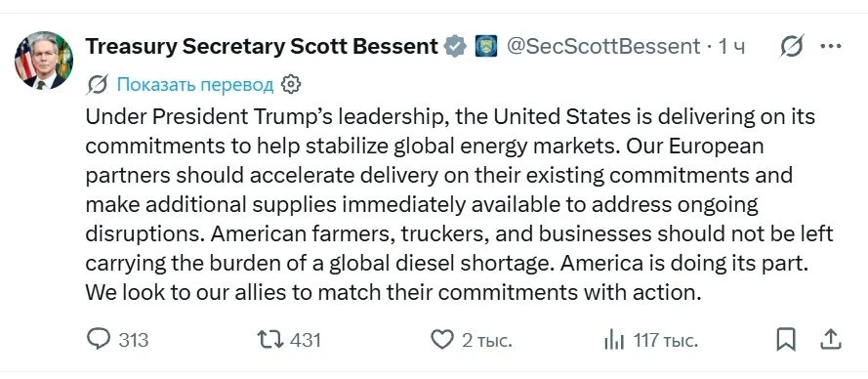Image resolution: width=868 pixels, height=379 pixels.
Task: Open translation settings gear icon
Action: pyautogui.click(x=291, y=84)
